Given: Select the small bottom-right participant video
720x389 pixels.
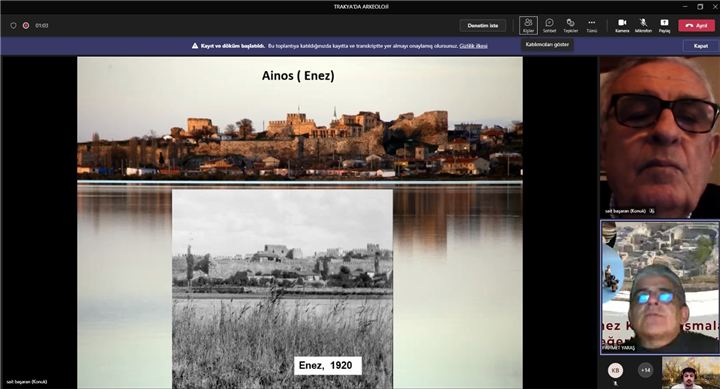Looking at the screenshot, I should (x=691, y=373).
